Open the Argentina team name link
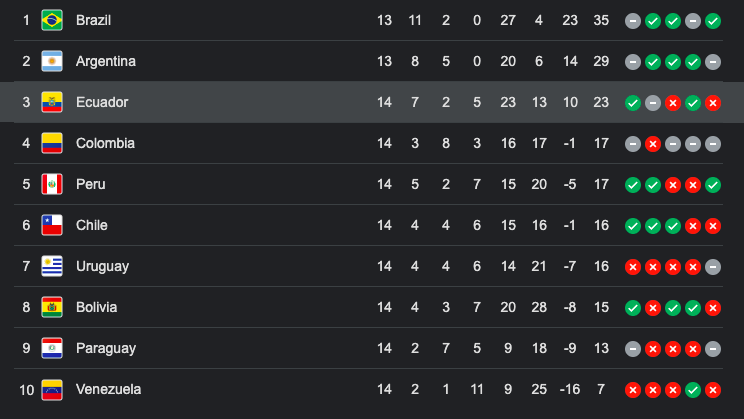 click(x=106, y=61)
